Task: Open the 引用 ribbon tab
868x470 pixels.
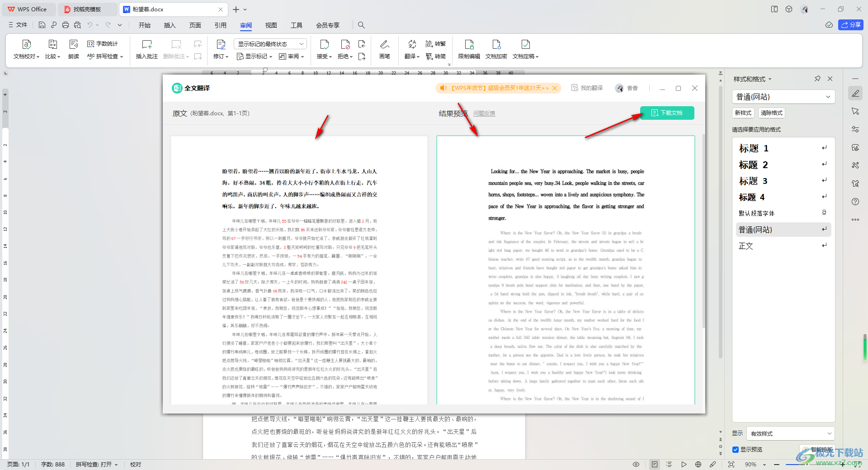Action: pyautogui.click(x=220, y=25)
